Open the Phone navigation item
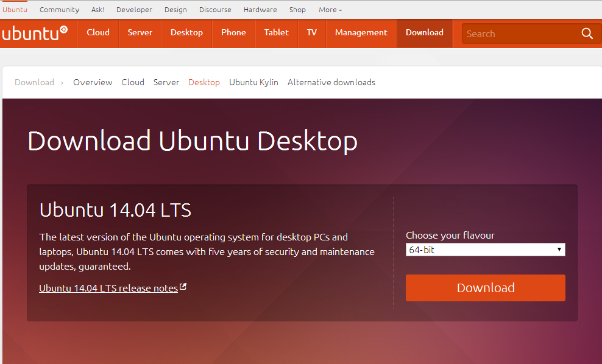The height and width of the screenshot is (364, 602). coord(233,33)
